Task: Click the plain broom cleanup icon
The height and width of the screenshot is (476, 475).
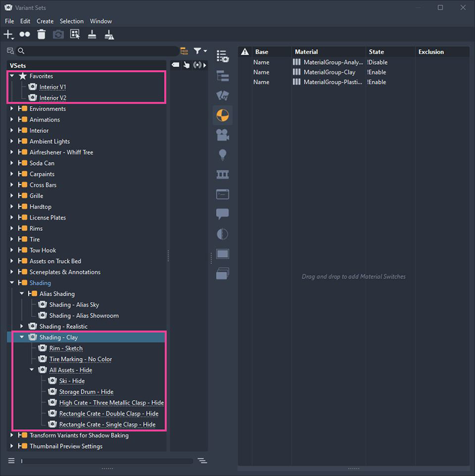Action: point(92,34)
